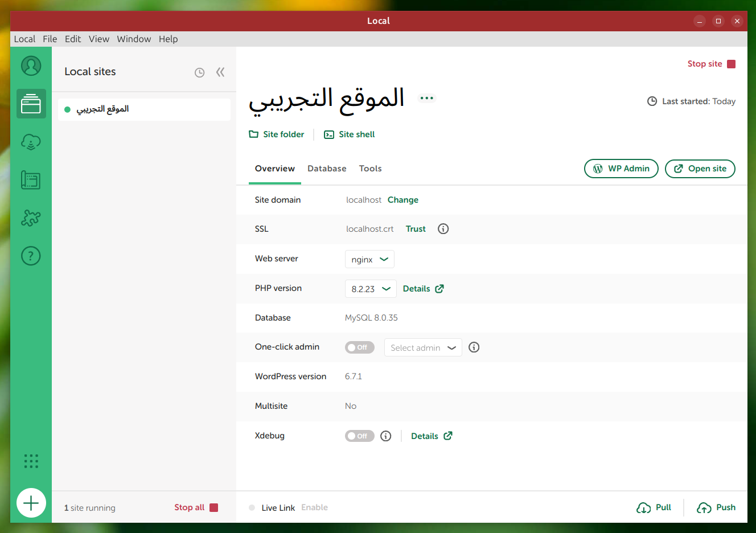The image size is (756, 533).
Task: Click the WP Admin button
Action: click(x=621, y=169)
